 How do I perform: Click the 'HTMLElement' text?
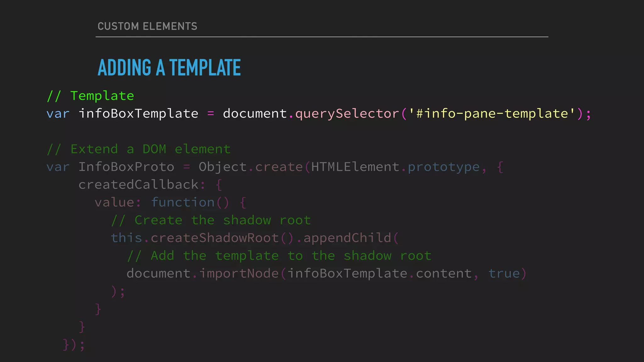[355, 167]
